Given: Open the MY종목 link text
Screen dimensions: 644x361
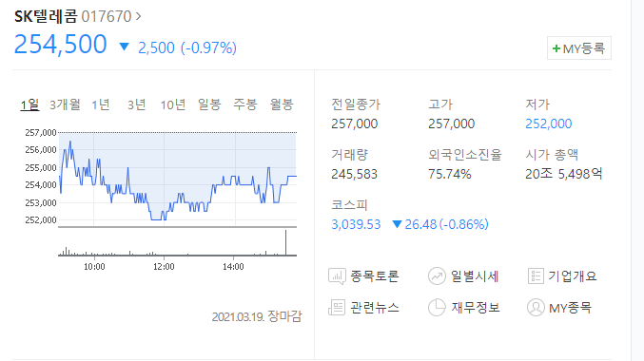Looking at the screenshot, I should tap(570, 307).
